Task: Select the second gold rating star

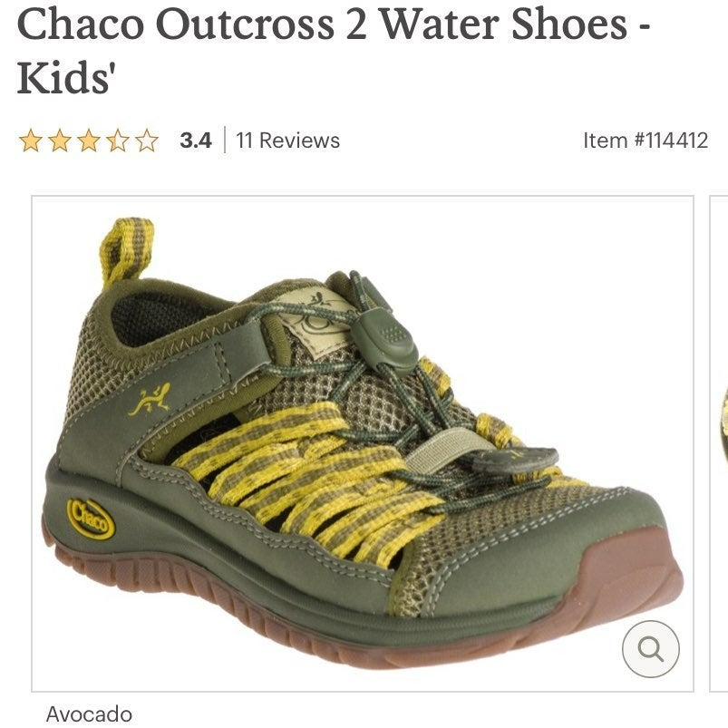Action: [x=60, y=141]
